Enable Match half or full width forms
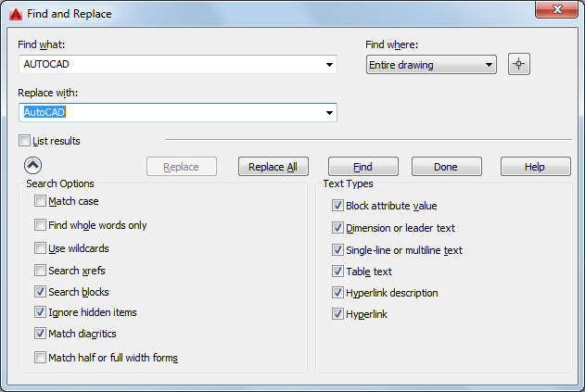The height and width of the screenshot is (392, 585). (40, 358)
